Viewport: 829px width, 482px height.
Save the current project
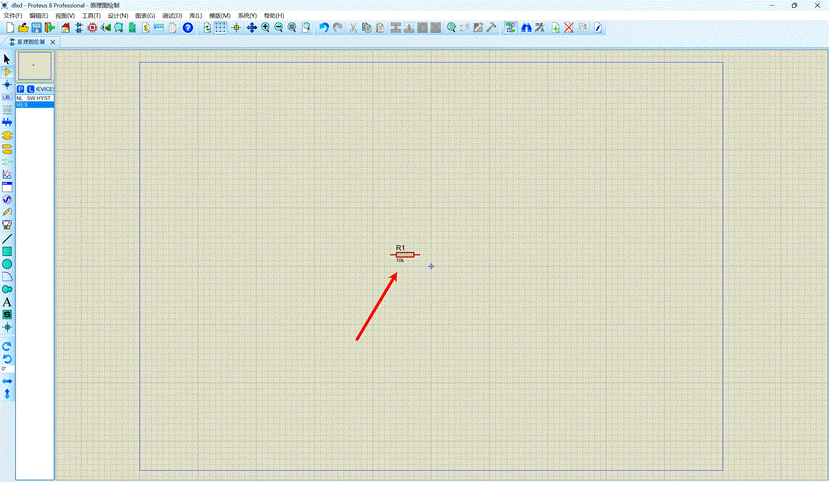click(x=36, y=27)
